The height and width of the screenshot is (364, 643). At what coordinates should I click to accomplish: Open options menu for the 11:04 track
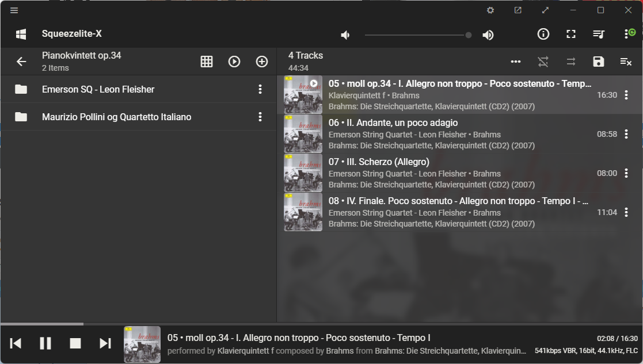[626, 212]
